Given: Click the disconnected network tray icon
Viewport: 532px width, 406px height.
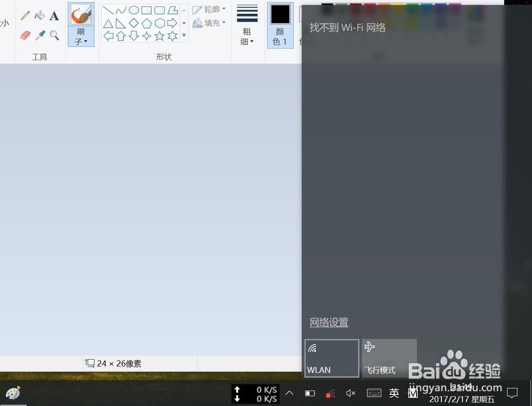Looking at the screenshot, I should (330, 394).
